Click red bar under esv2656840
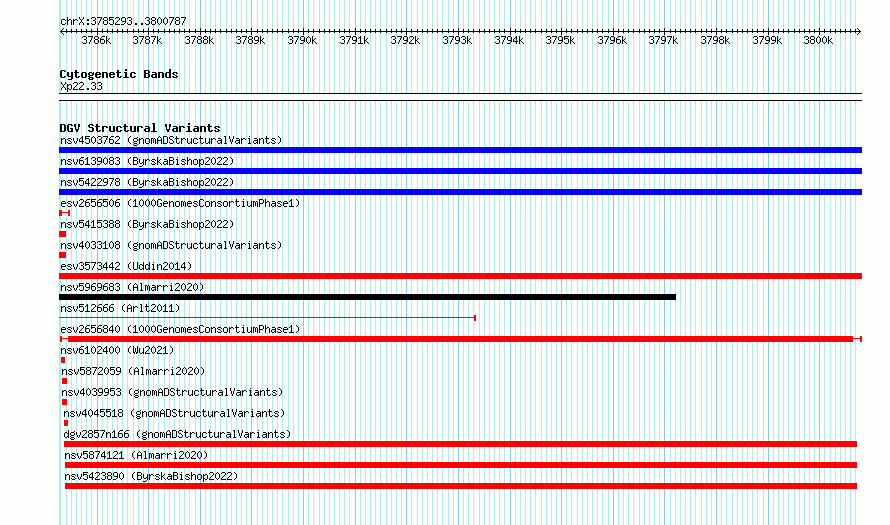This screenshot has width=890, height=525. pos(460,339)
